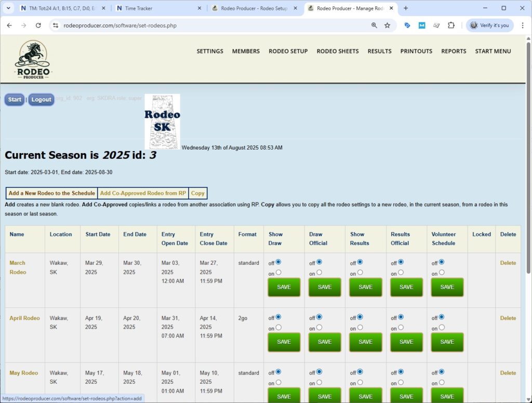The height and width of the screenshot is (403, 532).
Task: Click the site information icon in the address bar
Action: 56,25
